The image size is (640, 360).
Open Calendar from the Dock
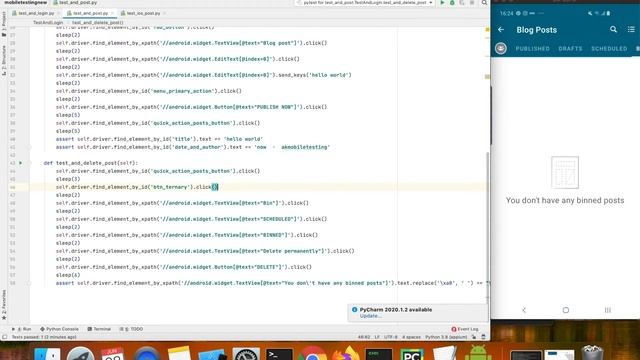[x=113, y=353]
